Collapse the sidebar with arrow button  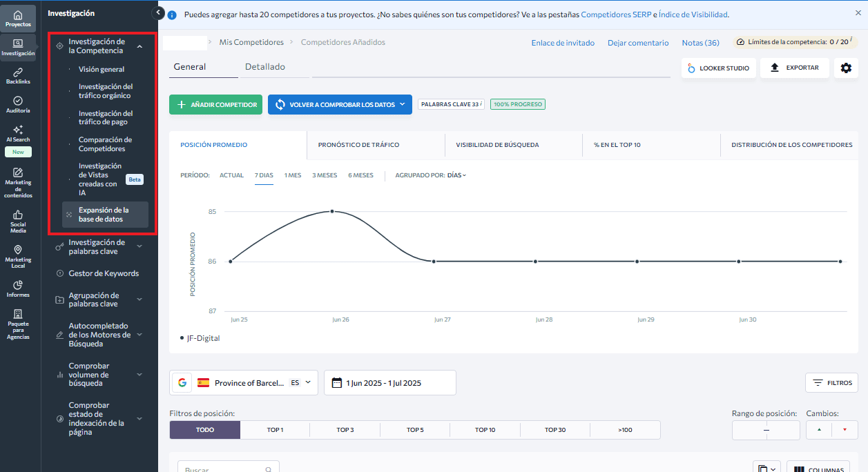[x=157, y=13]
